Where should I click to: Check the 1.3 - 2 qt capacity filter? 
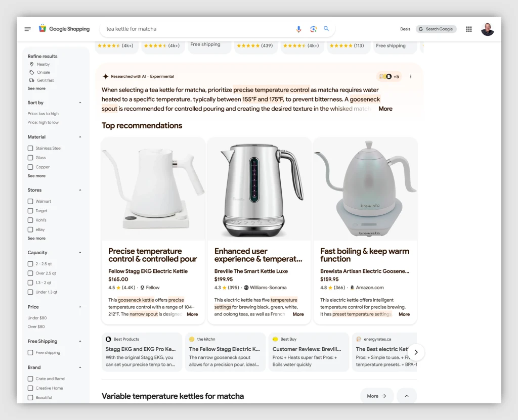click(30, 283)
